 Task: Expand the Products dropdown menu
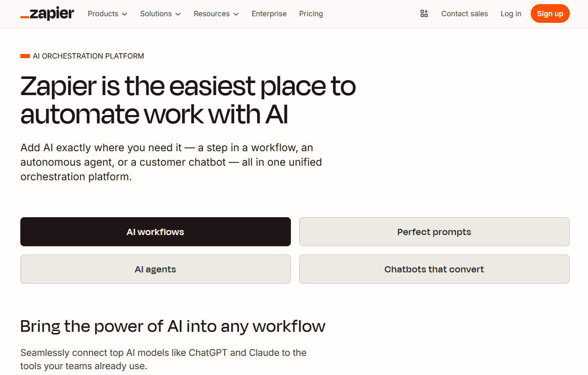click(107, 14)
